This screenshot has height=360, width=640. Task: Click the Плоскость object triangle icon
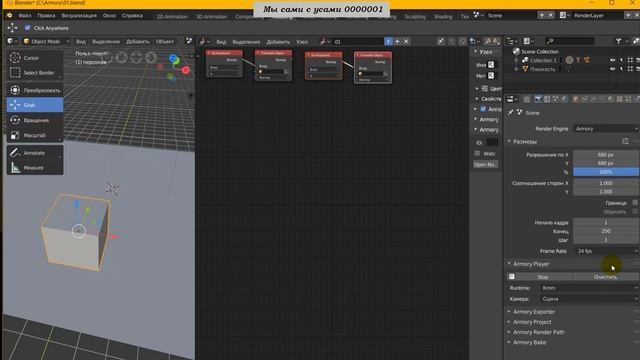[x=525, y=69]
